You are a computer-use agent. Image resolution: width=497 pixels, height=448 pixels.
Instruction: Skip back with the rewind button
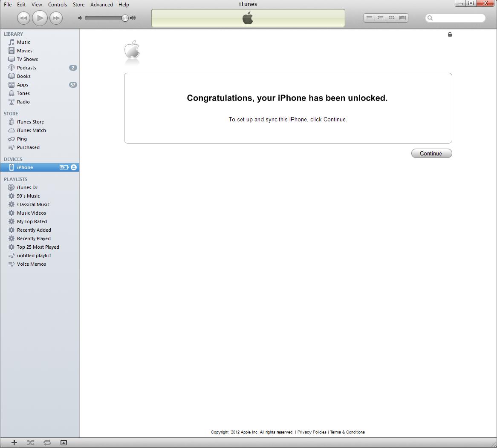click(23, 18)
